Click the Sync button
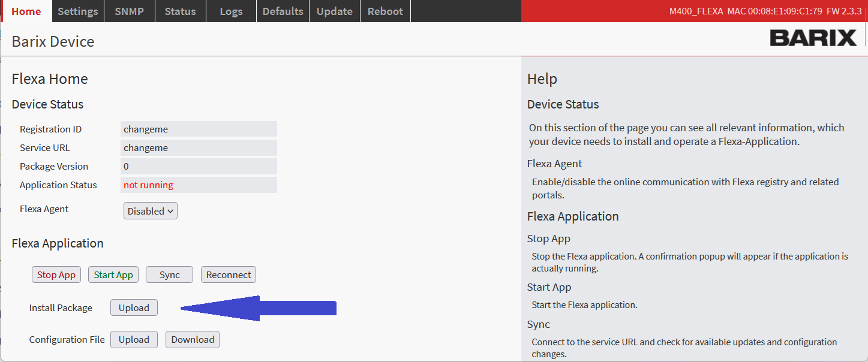Screen dimensions: 868x362 click(170, 274)
